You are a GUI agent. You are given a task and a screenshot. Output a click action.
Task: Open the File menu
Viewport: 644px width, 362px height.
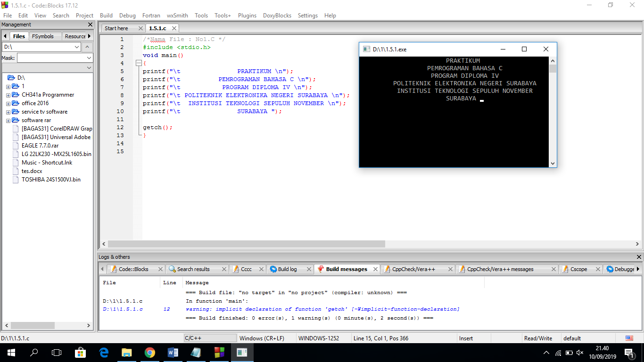point(8,16)
